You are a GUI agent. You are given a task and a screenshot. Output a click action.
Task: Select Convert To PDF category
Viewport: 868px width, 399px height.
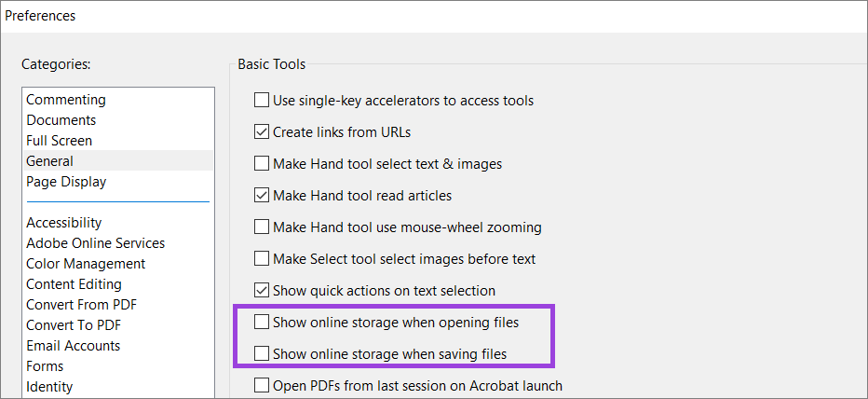pyautogui.click(x=74, y=325)
